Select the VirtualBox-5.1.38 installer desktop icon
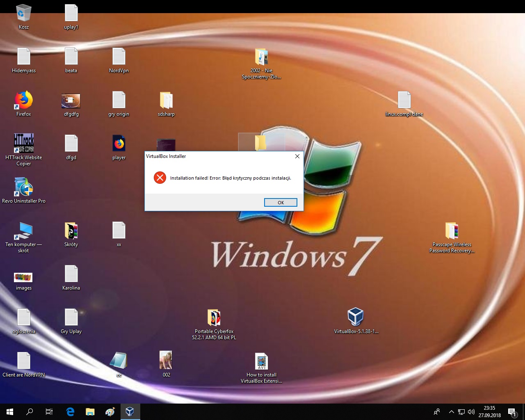This screenshot has height=420, width=525. click(x=356, y=317)
